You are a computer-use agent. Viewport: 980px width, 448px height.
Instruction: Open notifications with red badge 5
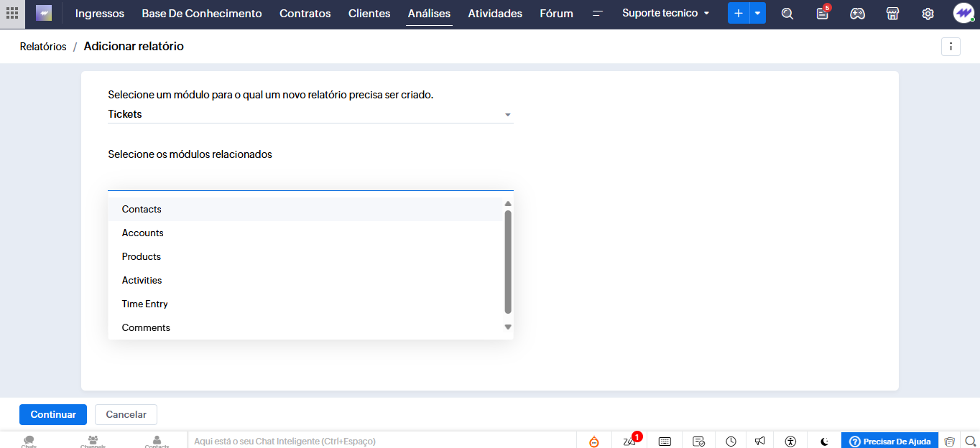coord(822,14)
